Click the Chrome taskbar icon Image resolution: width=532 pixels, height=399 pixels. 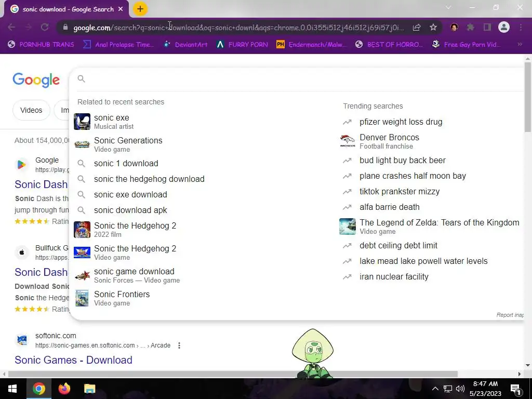coord(38,389)
